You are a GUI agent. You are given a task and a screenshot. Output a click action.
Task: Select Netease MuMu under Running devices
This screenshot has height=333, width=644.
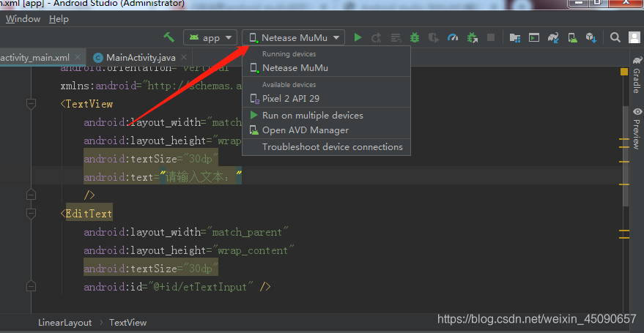point(327,67)
